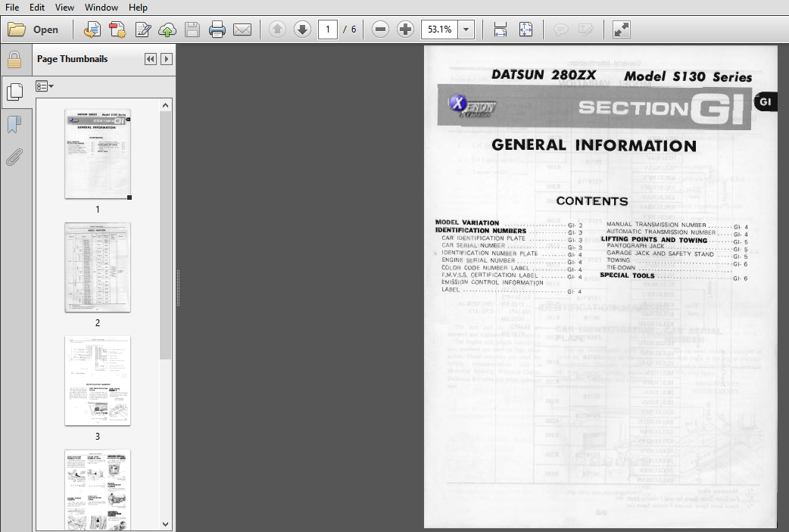Print the document with printer icon
Viewport: 789px width, 532px height.
coord(217,30)
